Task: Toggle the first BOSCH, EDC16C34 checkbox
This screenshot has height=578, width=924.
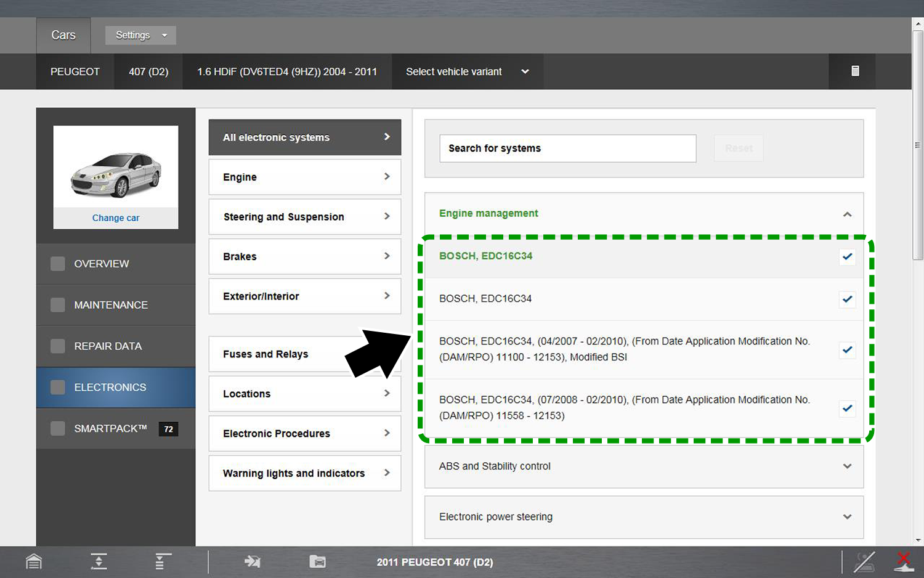Action: click(x=848, y=257)
